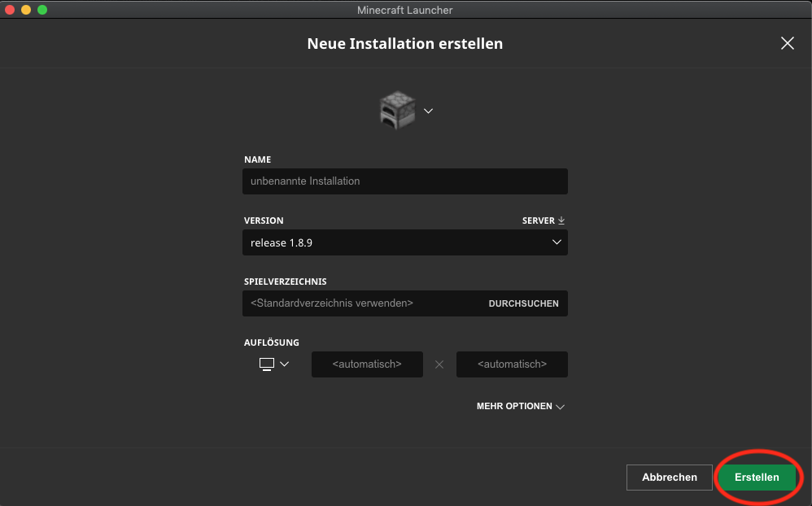
Task: Click the macOS green fullscreen button
Action: [x=42, y=10]
